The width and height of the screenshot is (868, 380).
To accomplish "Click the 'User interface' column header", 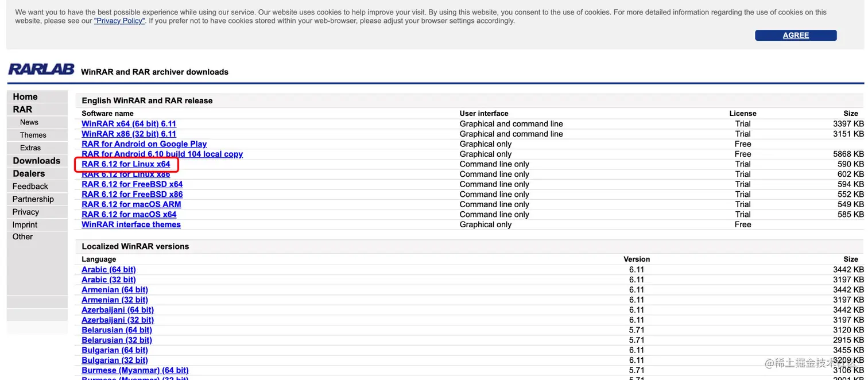I will 484,114.
